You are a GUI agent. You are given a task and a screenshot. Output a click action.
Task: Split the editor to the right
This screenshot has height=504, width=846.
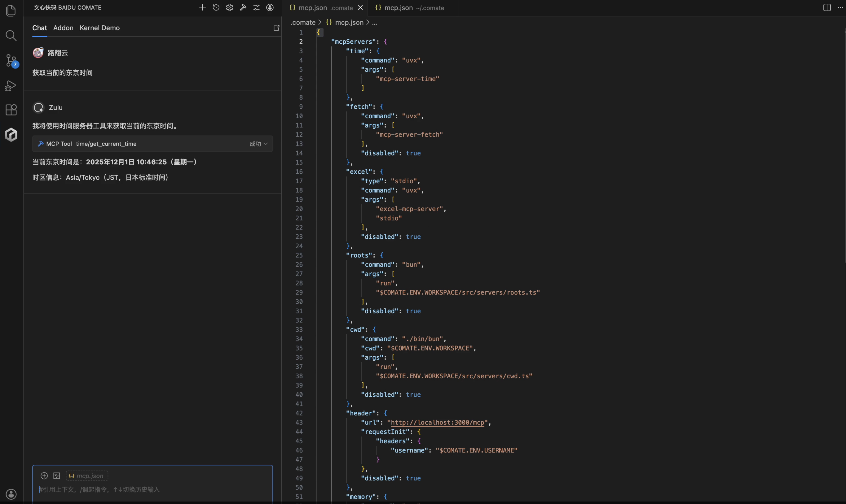point(827,7)
